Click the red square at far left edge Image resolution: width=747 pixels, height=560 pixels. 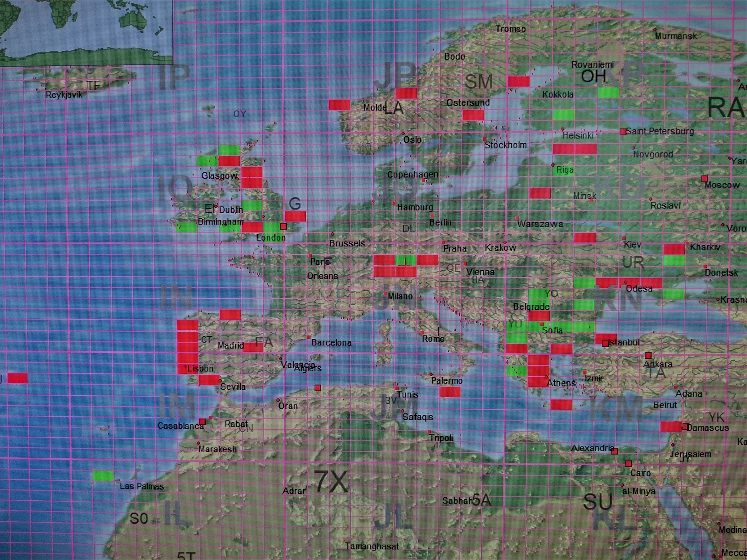[x=17, y=378]
